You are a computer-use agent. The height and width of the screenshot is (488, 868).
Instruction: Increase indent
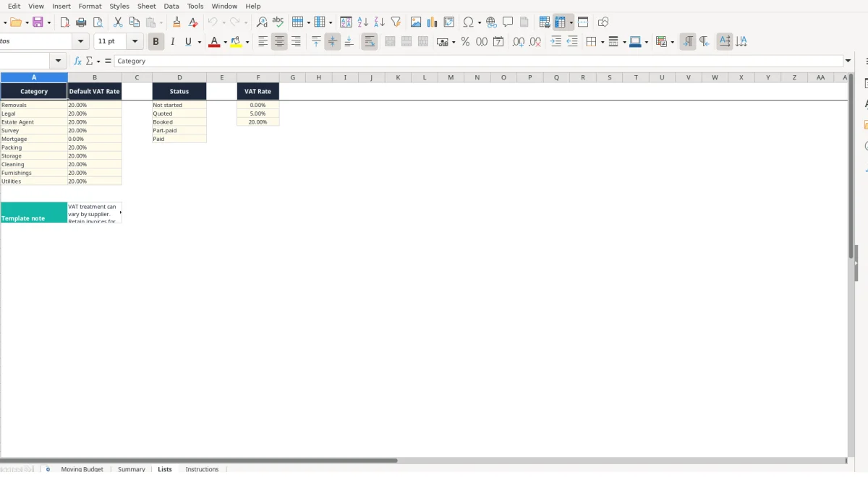click(x=556, y=42)
